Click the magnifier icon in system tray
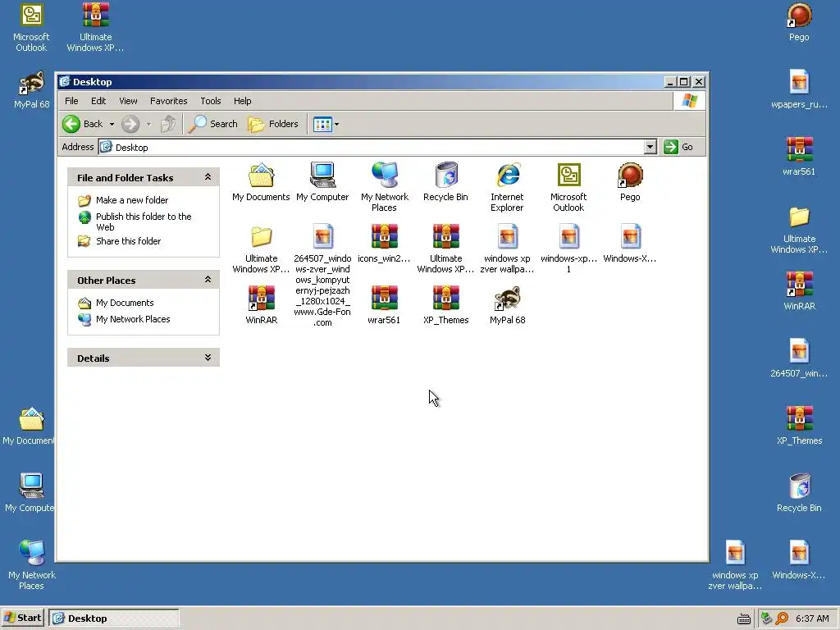The width and height of the screenshot is (840, 630). [x=782, y=619]
